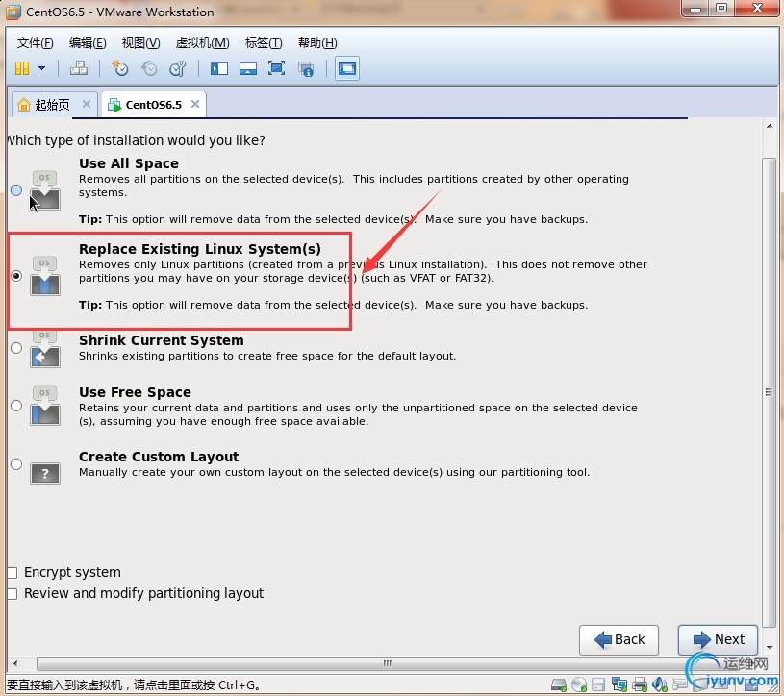Select the Shrink Current System radio button

[x=16, y=348]
